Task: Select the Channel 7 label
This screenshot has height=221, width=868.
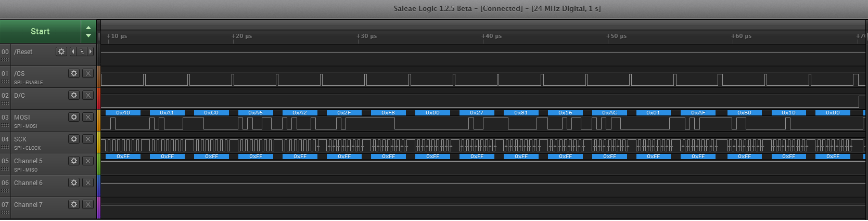Action: (28, 205)
